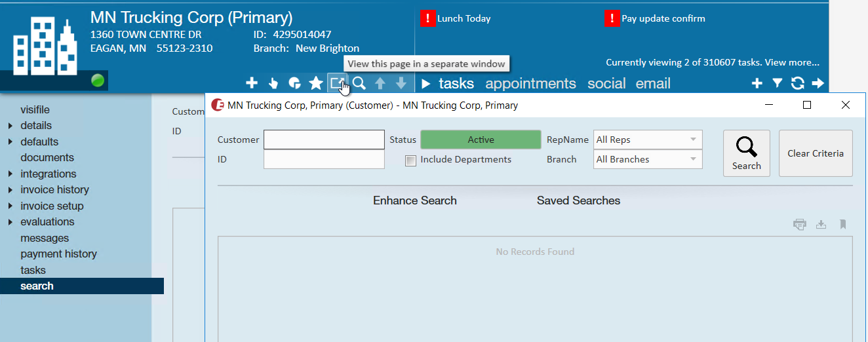Click the star favorite icon
This screenshot has height=342, width=868.
click(x=316, y=83)
